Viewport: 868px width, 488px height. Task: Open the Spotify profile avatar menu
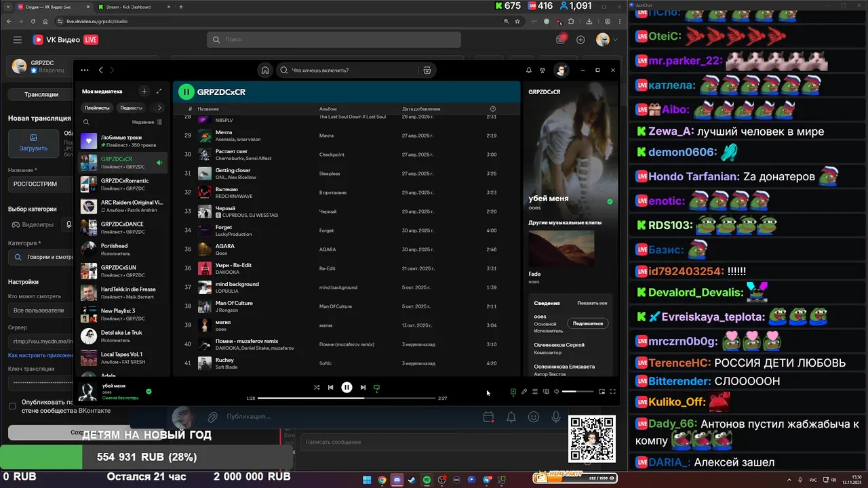tap(561, 70)
